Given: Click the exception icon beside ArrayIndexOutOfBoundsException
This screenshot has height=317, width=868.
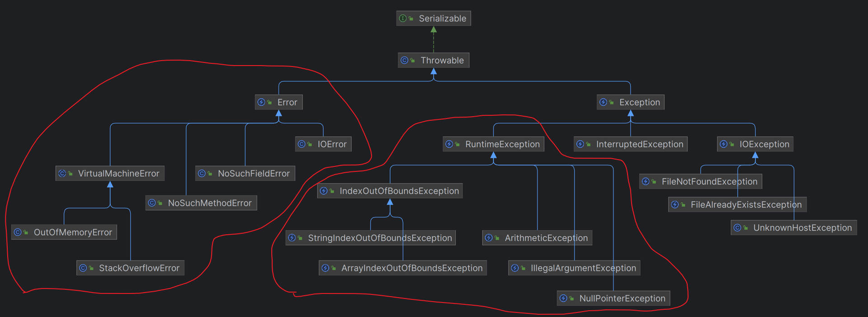Looking at the screenshot, I should tap(325, 268).
